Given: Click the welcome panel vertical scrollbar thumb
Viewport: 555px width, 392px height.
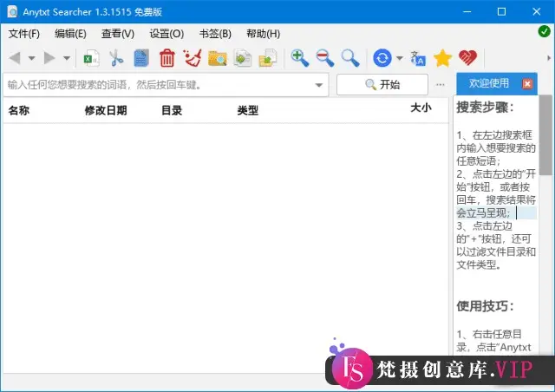Looking at the screenshot, I should click(545, 134).
